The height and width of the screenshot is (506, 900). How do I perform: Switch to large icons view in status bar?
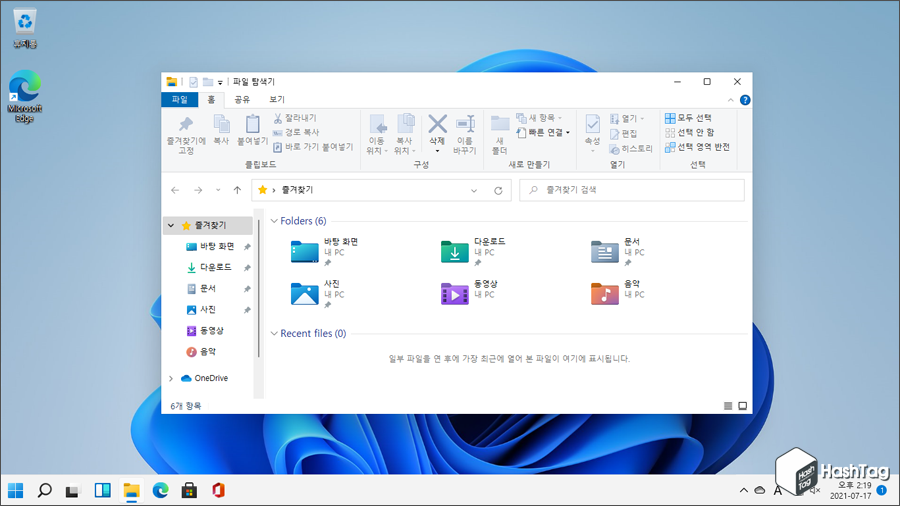tap(742, 406)
